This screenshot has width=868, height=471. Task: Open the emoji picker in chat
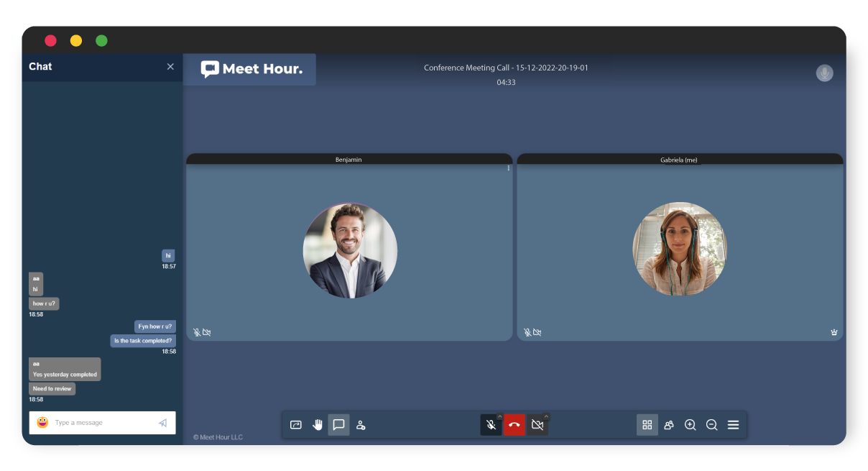pos(42,423)
